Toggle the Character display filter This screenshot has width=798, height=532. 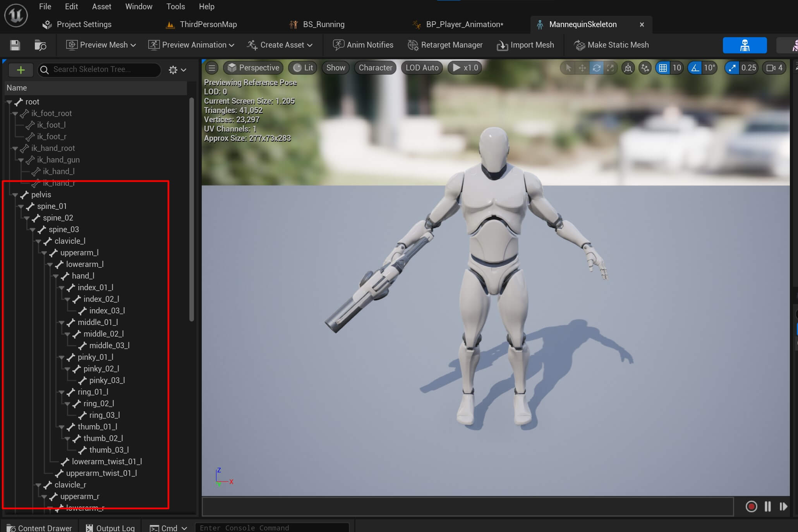coord(375,67)
